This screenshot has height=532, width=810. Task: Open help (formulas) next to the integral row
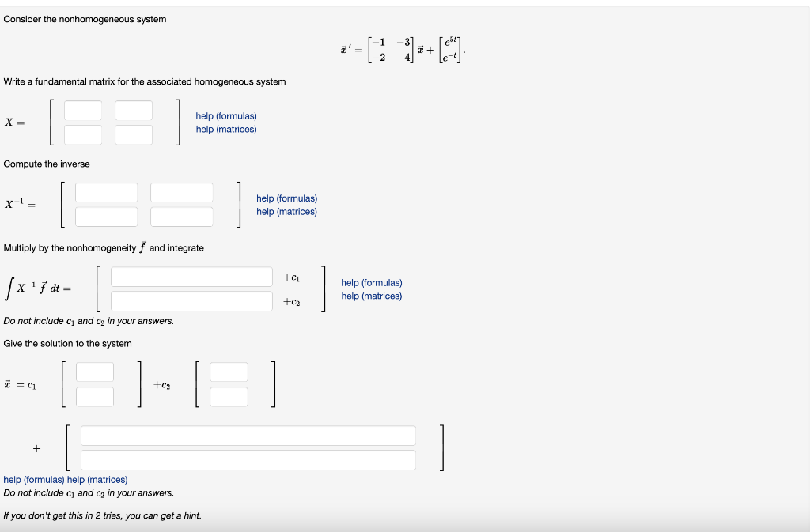point(371,282)
